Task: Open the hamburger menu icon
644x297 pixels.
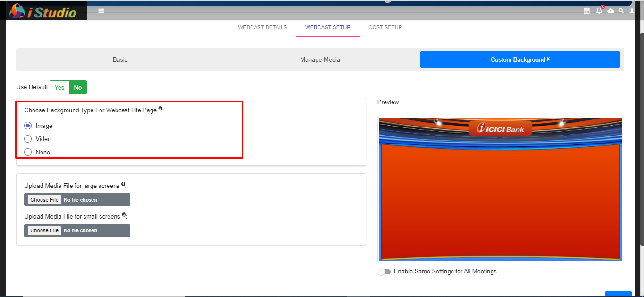Action: 101,11
